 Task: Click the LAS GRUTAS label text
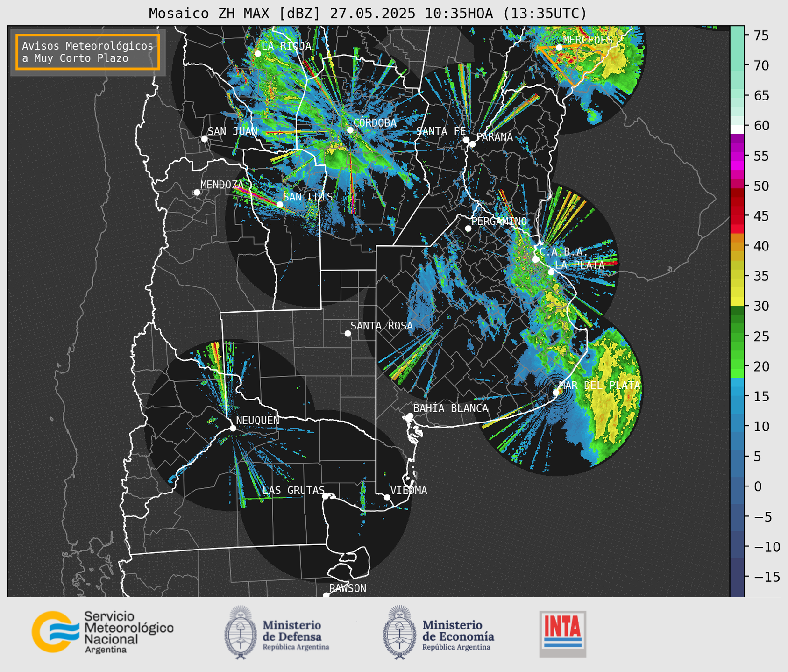(293, 490)
